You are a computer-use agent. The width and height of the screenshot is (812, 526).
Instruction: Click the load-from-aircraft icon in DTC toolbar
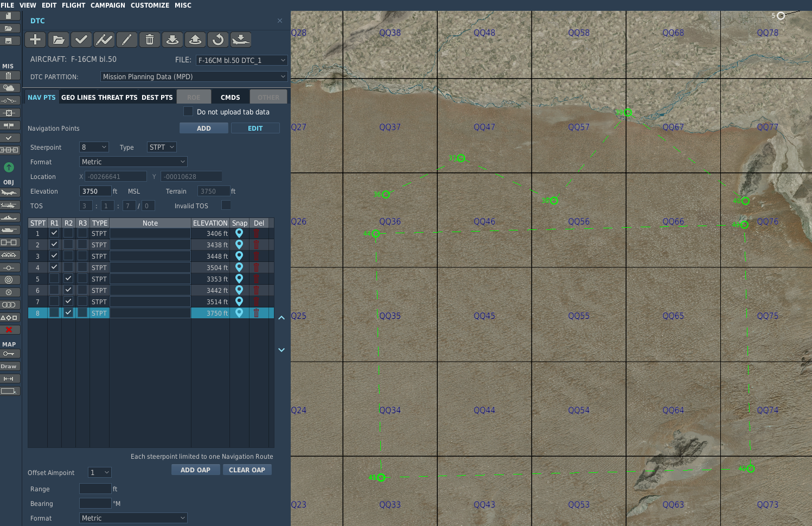click(x=241, y=40)
